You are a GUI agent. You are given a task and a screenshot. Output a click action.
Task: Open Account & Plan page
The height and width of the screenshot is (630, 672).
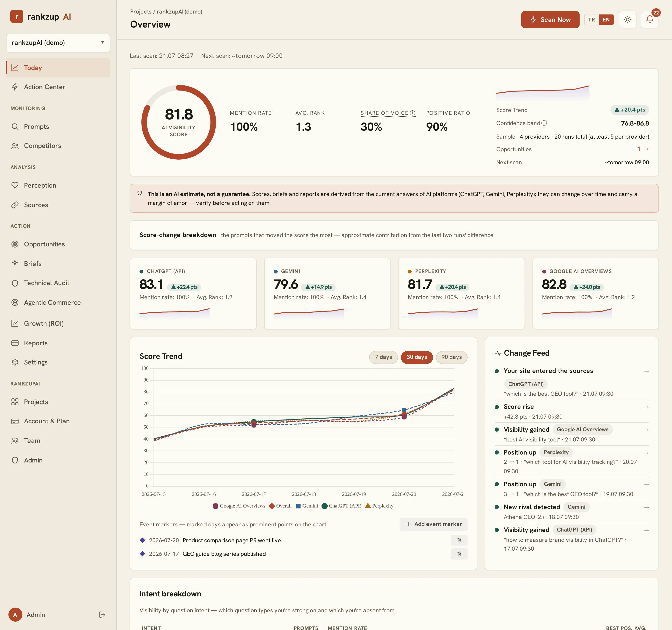(58, 421)
